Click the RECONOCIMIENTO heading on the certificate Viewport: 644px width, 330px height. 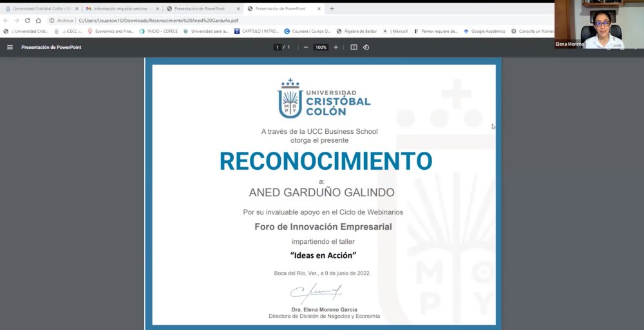pyautogui.click(x=326, y=161)
